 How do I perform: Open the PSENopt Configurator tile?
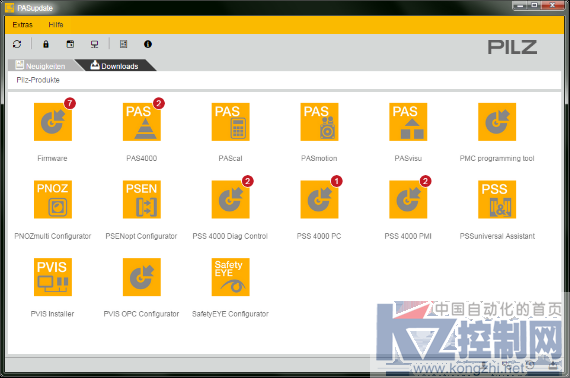tap(142, 199)
